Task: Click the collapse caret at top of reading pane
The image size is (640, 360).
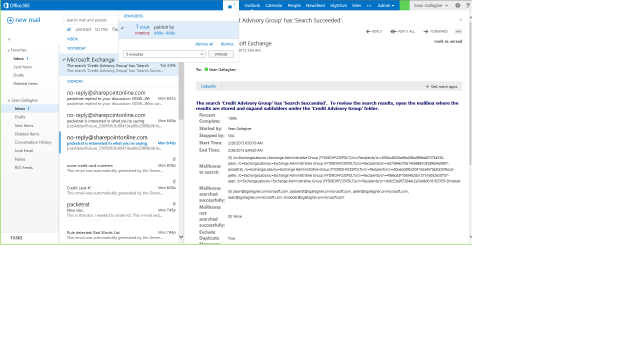Action: [460, 20]
